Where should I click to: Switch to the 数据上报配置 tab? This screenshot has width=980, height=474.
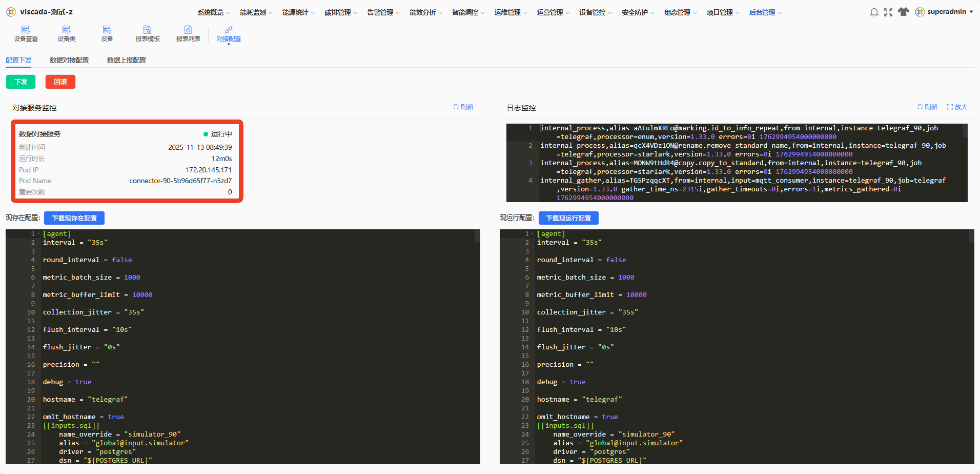click(x=127, y=60)
